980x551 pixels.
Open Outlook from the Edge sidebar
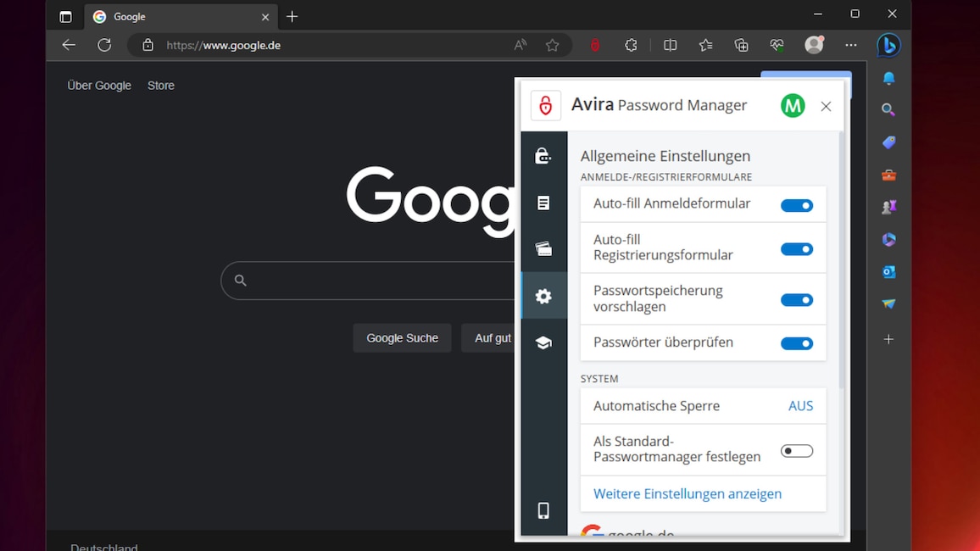[x=888, y=271]
